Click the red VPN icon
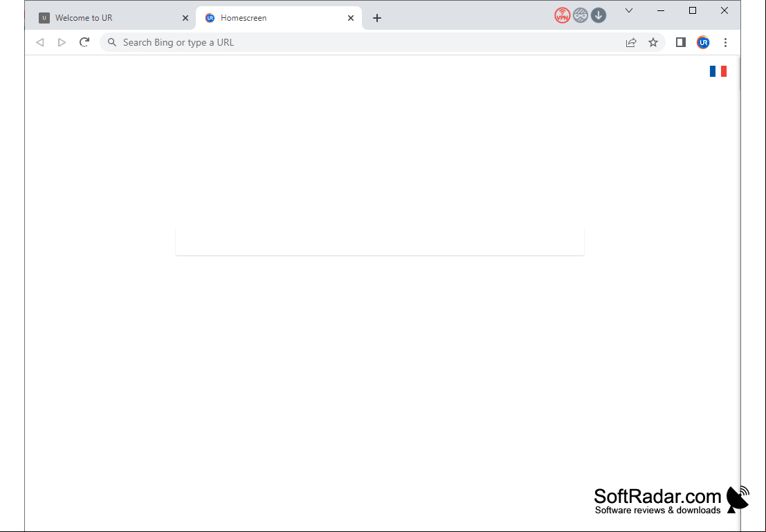Viewport: 766px width, 532px height. click(x=563, y=16)
